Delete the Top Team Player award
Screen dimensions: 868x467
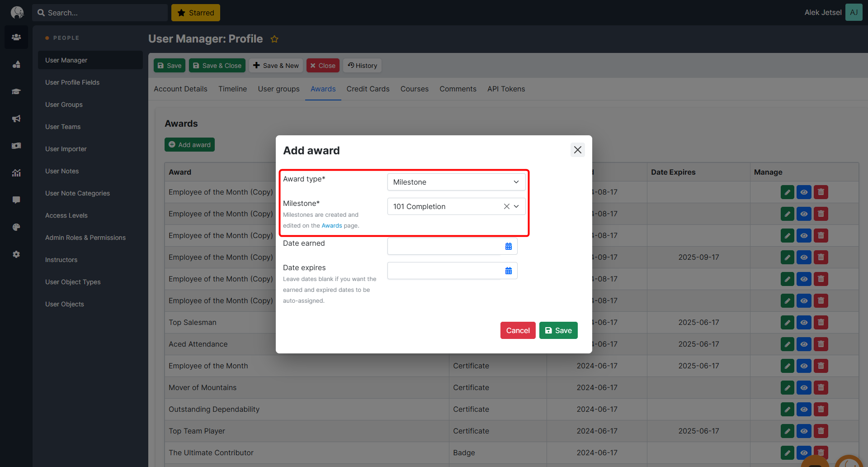(x=821, y=431)
